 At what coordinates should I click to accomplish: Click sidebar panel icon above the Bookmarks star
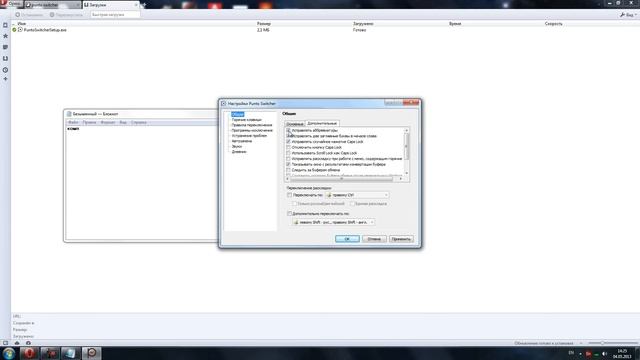pyautogui.click(x=5, y=25)
